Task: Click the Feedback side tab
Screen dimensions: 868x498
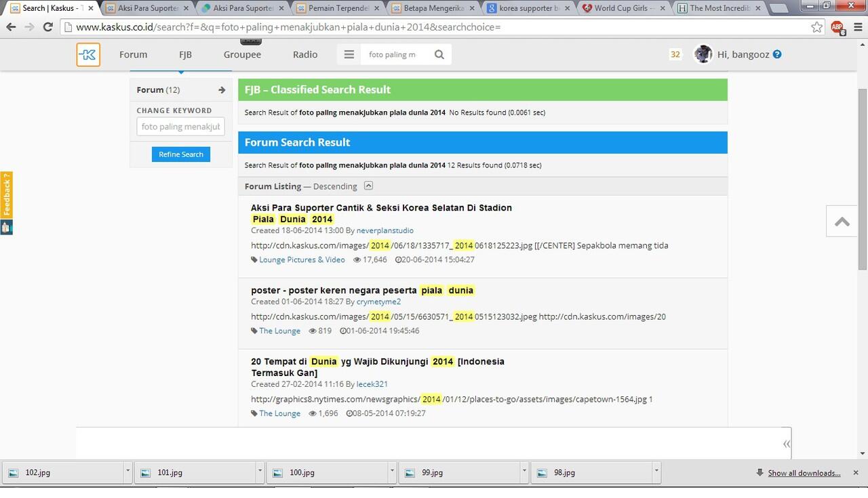Action: coord(6,194)
